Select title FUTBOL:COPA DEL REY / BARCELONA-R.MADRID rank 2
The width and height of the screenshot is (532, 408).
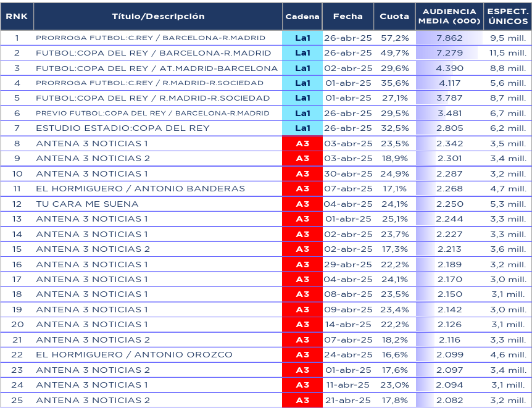click(x=153, y=53)
